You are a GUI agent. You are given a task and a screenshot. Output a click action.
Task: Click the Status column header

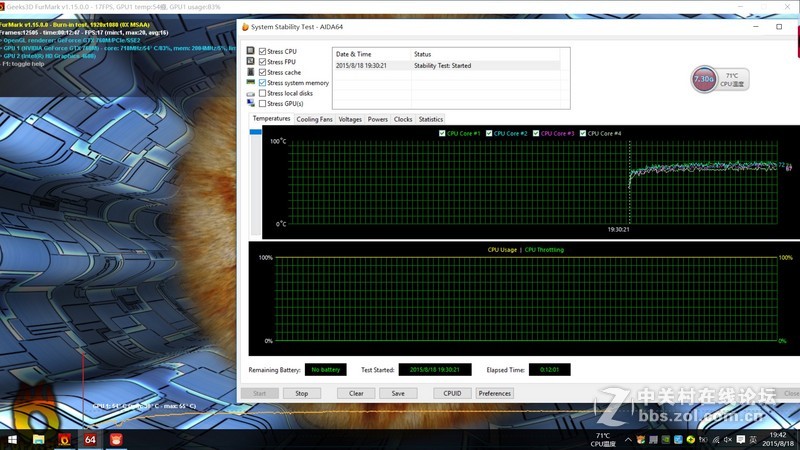485,54
